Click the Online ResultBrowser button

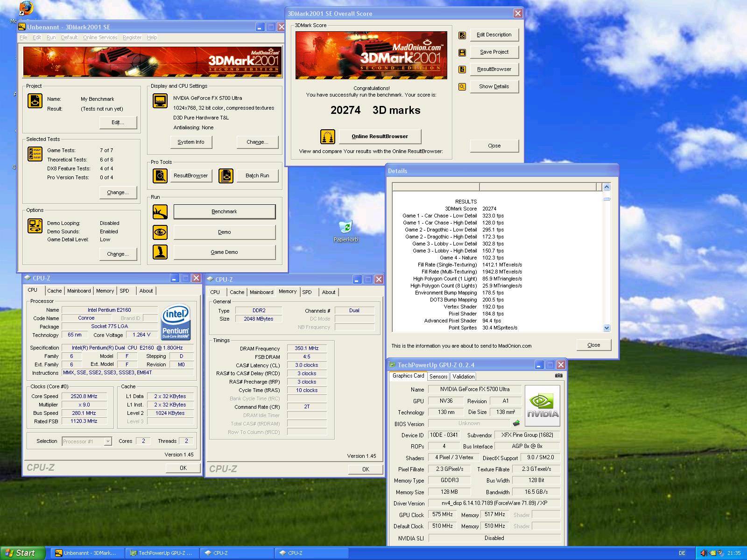(380, 136)
